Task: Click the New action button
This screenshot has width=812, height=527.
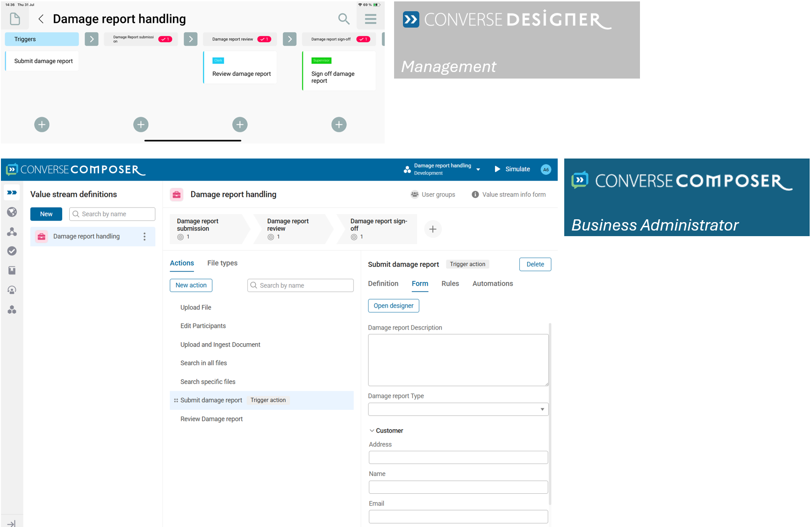Action: tap(191, 285)
